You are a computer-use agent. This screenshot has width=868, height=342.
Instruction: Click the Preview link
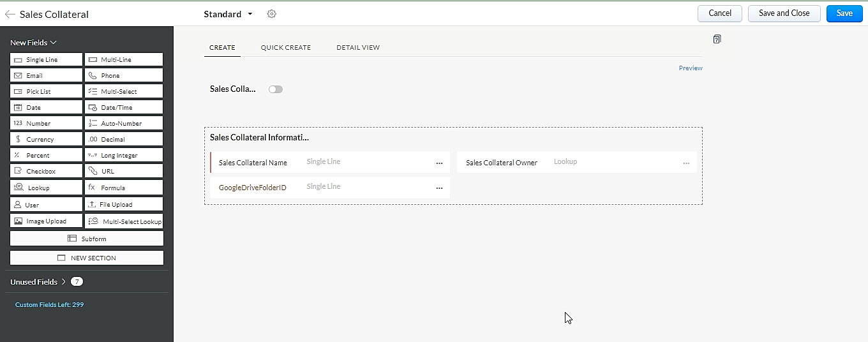tap(691, 68)
